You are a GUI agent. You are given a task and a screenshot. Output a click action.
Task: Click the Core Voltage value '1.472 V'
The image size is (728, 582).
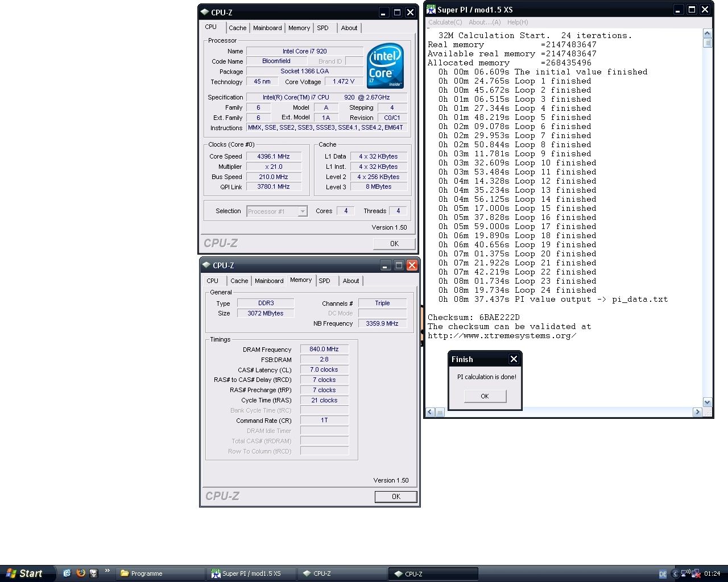344,82
